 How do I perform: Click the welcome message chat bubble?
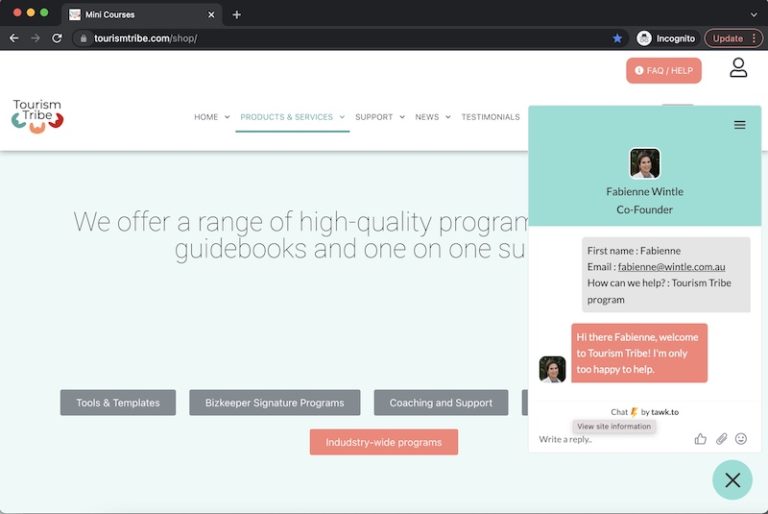click(x=639, y=353)
